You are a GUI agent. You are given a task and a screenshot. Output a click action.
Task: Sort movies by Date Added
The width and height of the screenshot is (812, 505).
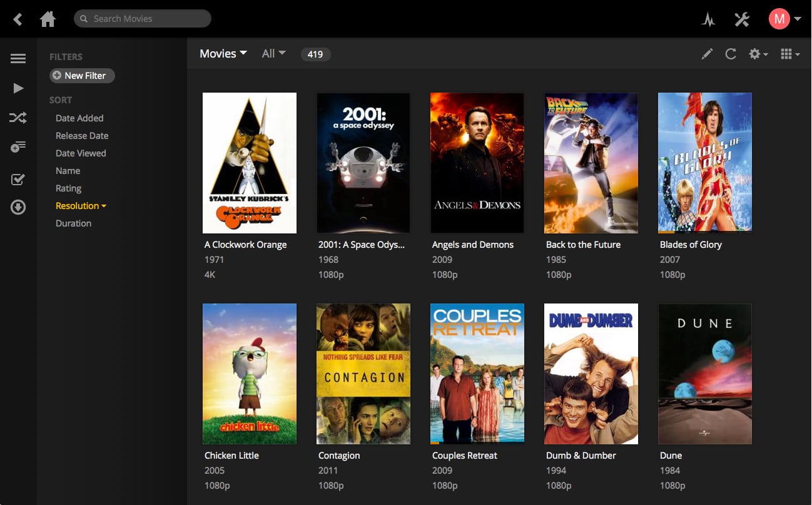click(x=79, y=118)
